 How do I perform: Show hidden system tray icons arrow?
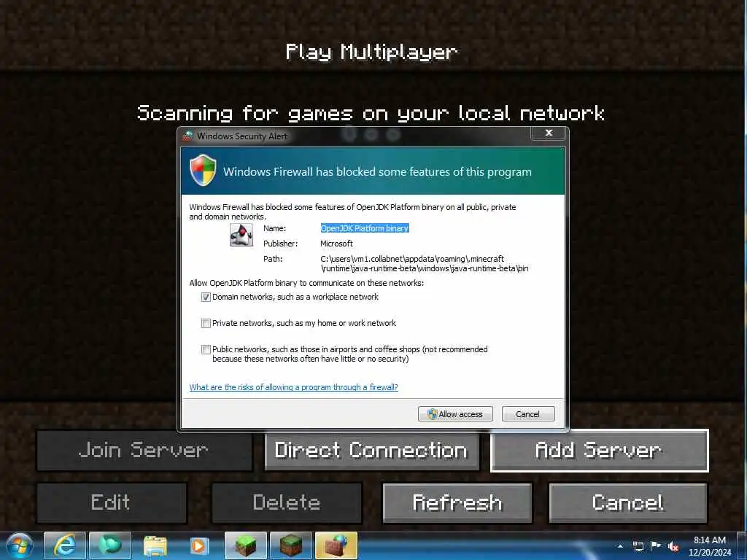(x=620, y=546)
